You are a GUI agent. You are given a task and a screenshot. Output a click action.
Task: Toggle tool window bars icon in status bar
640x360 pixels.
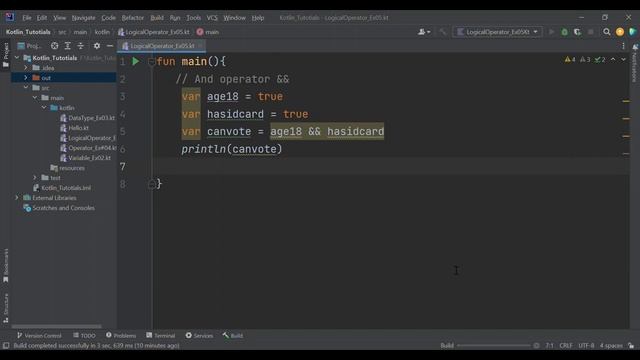[x=6, y=346]
